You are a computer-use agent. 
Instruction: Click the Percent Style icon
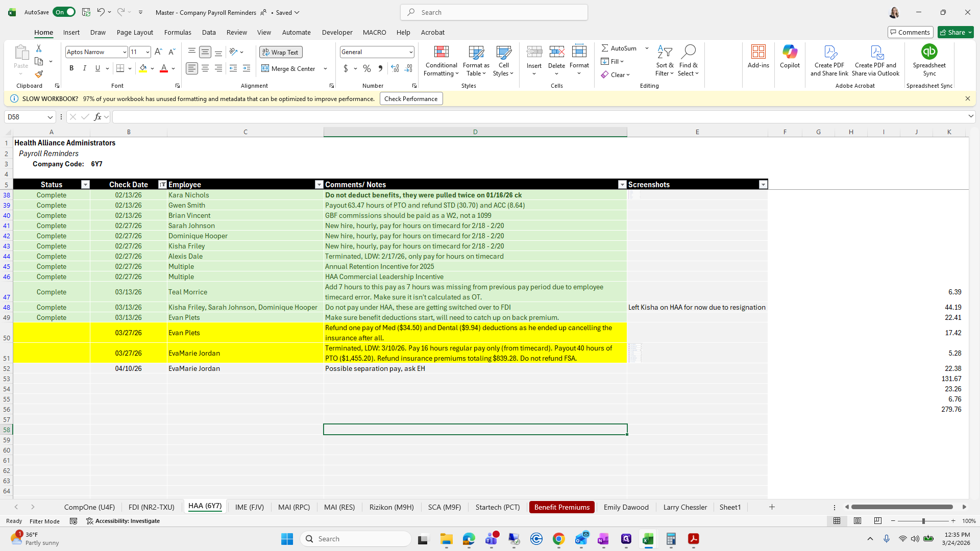(x=367, y=68)
